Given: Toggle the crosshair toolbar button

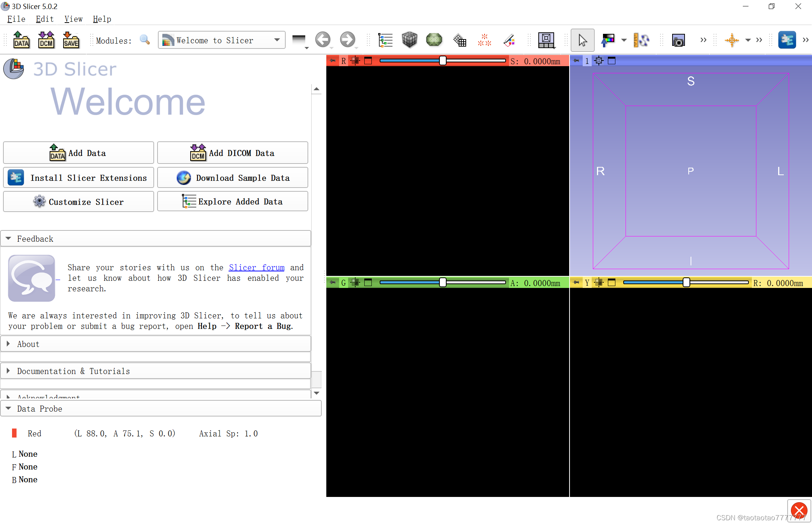Looking at the screenshot, I should click(732, 40).
